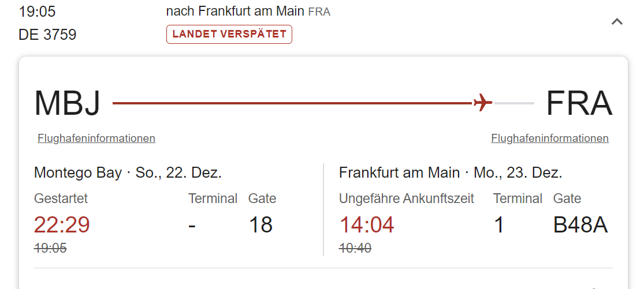
Task: Select the FRA arrival airport code
Action: [x=579, y=103]
